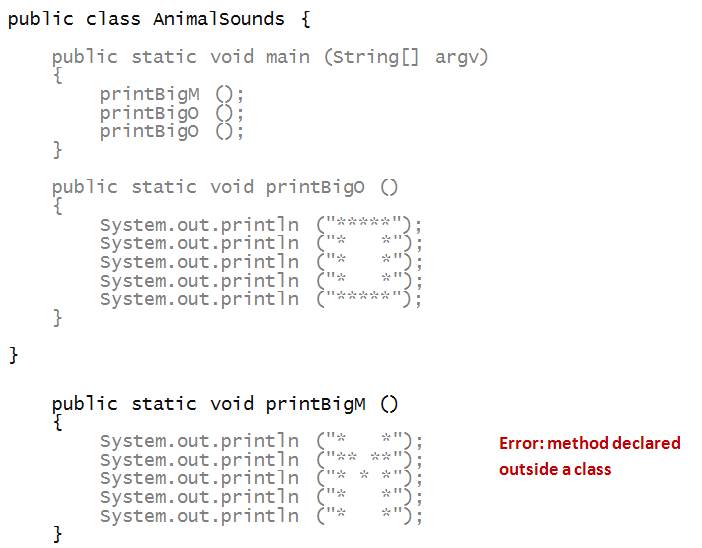Click the printBigM call inside main
This screenshot has height=548, width=702.
(150, 94)
